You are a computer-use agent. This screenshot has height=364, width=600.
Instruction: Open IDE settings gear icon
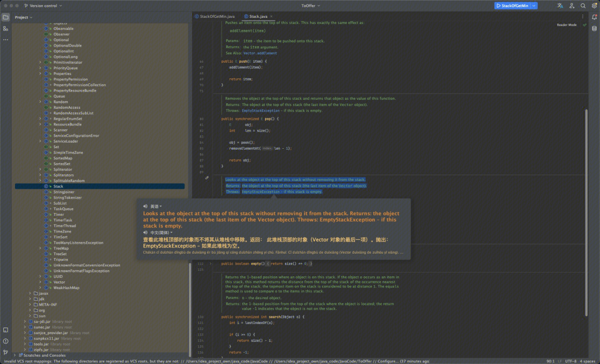(x=594, y=6)
